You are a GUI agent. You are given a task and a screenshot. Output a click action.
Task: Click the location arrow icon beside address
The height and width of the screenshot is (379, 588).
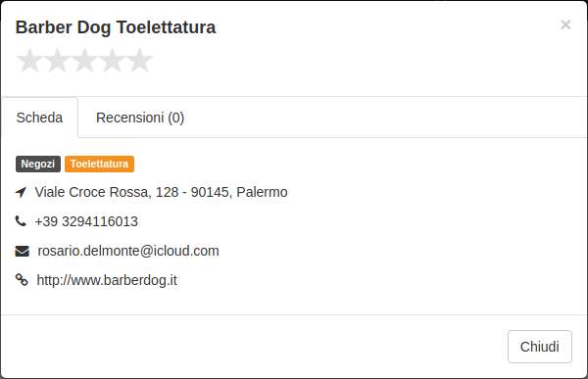click(x=21, y=192)
